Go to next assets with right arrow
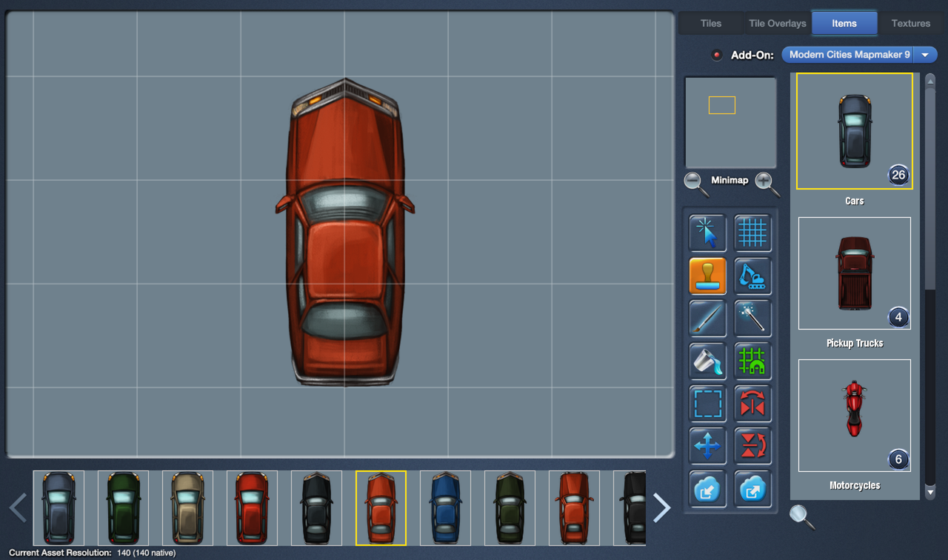 click(x=661, y=507)
